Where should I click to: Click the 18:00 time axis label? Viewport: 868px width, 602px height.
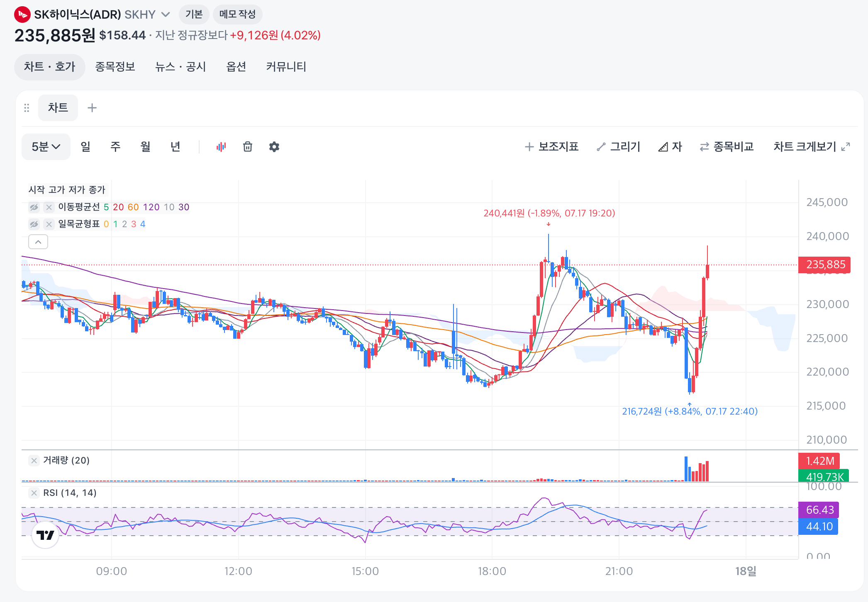[x=492, y=571]
